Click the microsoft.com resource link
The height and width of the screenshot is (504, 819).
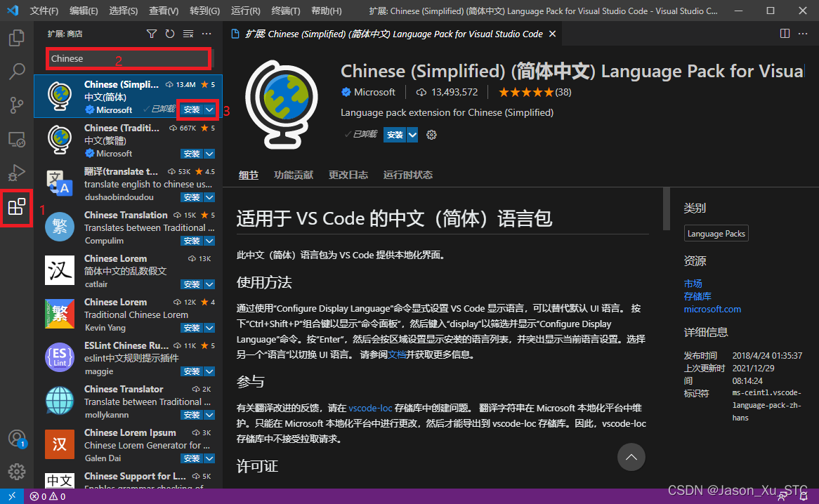coord(712,309)
